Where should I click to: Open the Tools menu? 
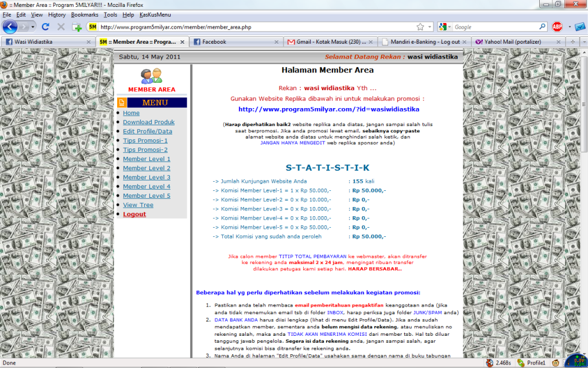pyautogui.click(x=110, y=14)
